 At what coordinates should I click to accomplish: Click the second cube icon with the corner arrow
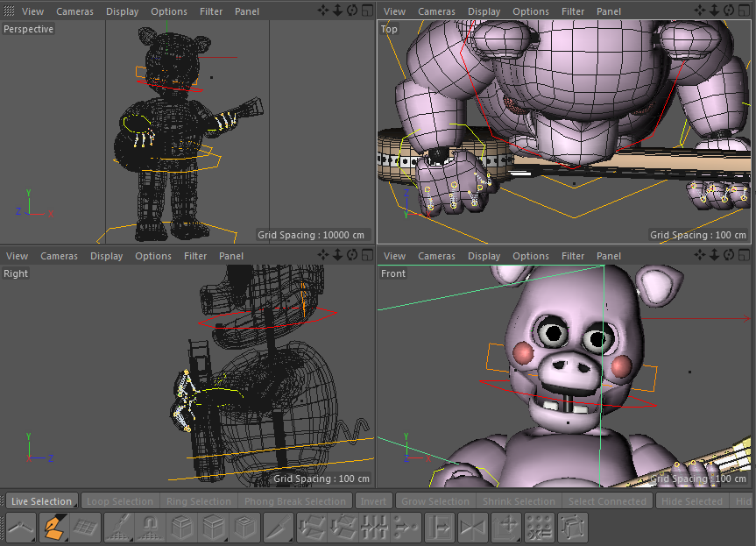pos(214,527)
